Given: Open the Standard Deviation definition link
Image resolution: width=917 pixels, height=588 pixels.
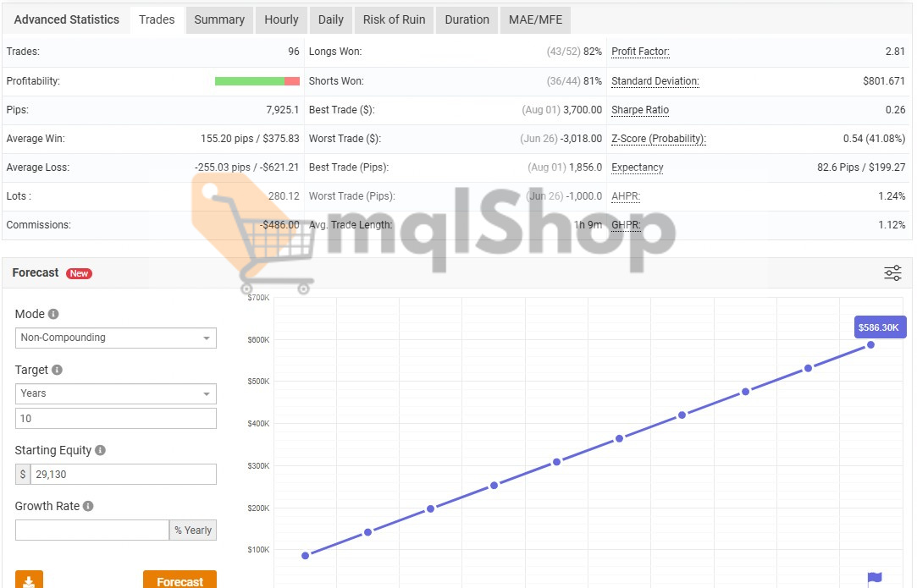Looking at the screenshot, I should coord(655,80).
